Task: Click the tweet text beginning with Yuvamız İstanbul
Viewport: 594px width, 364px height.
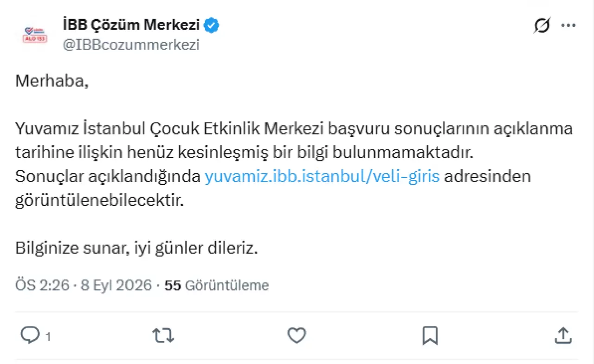Action: point(294,128)
